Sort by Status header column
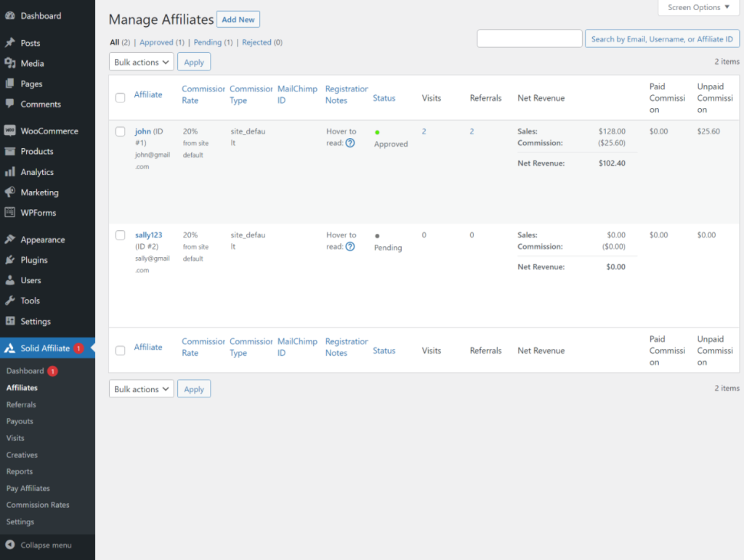Viewport: 744px width, 560px height. pyautogui.click(x=384, y=97)
